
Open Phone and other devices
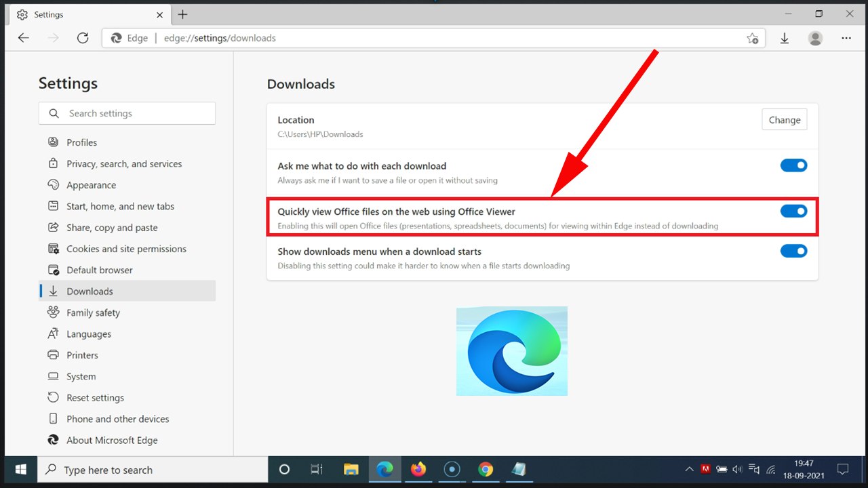tap(117, 419)
